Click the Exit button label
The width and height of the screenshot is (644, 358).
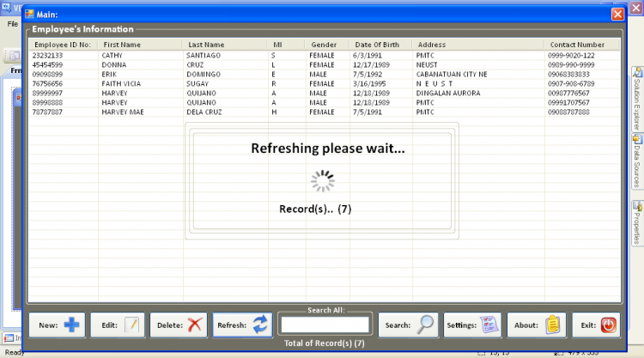click(x=588, y=325)
